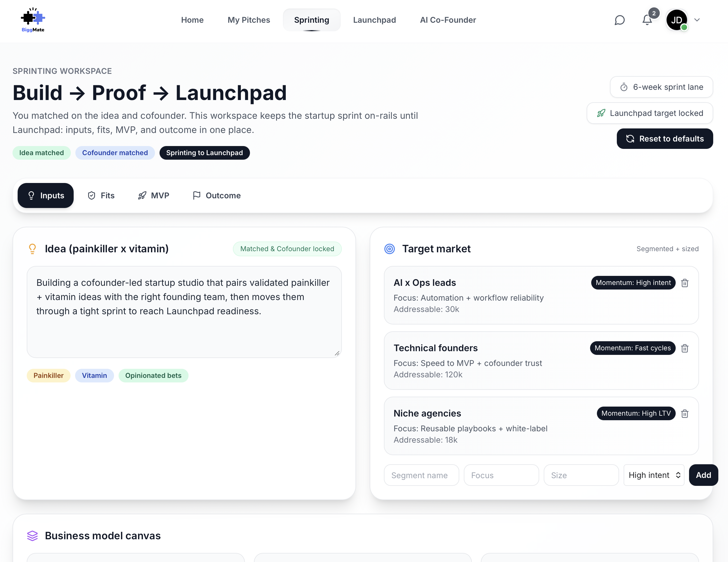The image size is (728, 562).
Task: Delete the Technical founders segment
Action: [x=685, y=348]
